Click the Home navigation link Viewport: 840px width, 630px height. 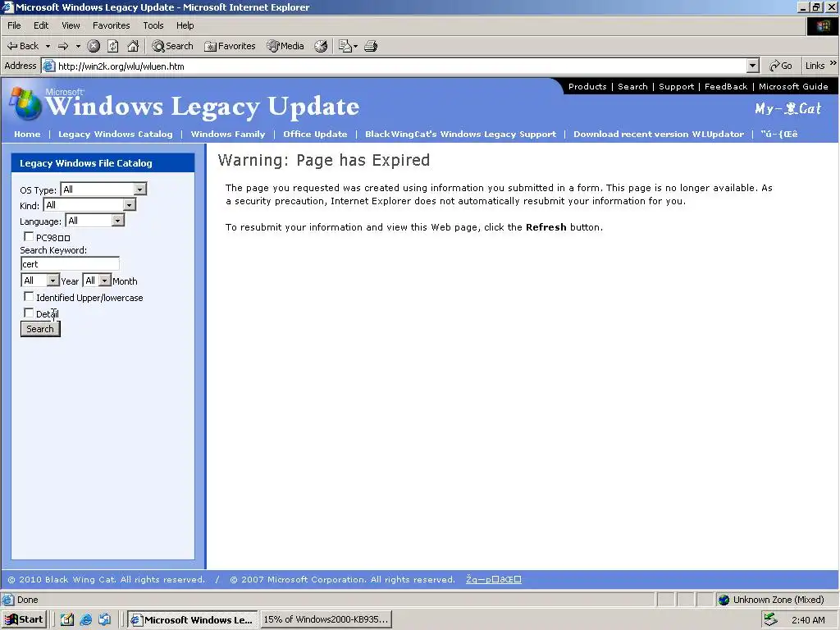[x=27, y=134]
